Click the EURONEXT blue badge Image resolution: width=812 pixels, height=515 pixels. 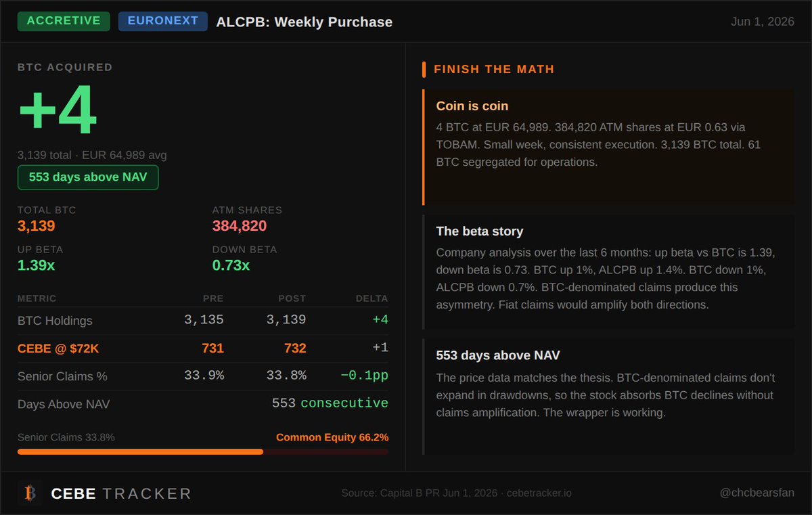[162, 21]
